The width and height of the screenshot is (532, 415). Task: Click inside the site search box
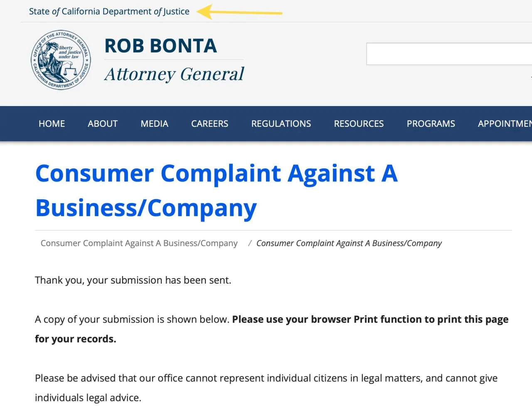(x=449, y=54)
